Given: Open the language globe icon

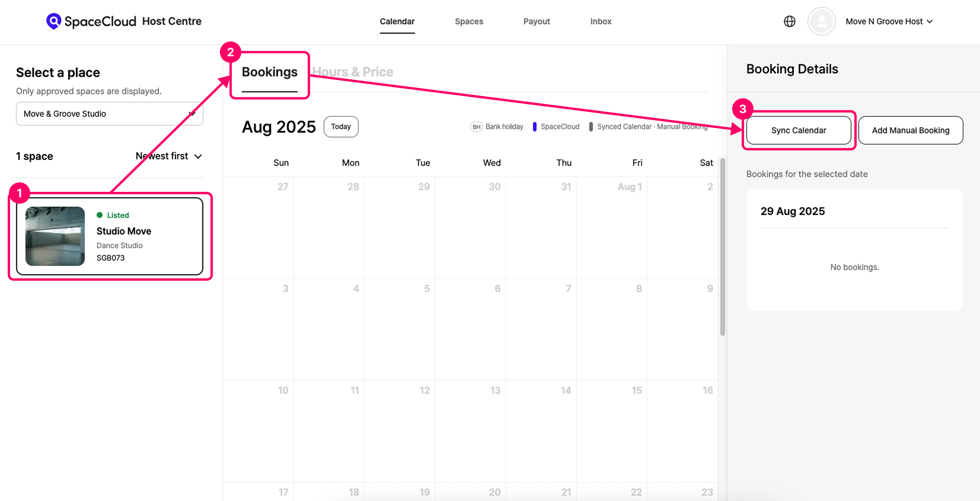Looking at the screenshot, I should point(789,21).
